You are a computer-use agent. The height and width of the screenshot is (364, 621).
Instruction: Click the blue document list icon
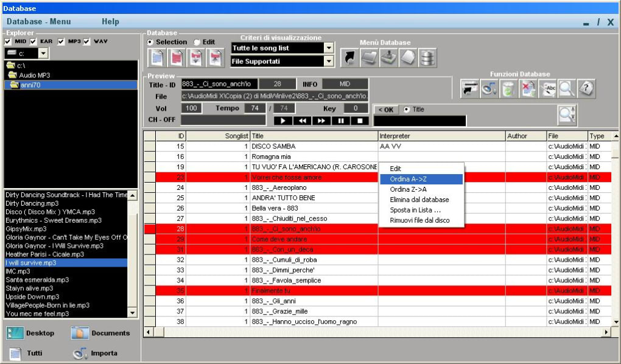coord(157,58)
